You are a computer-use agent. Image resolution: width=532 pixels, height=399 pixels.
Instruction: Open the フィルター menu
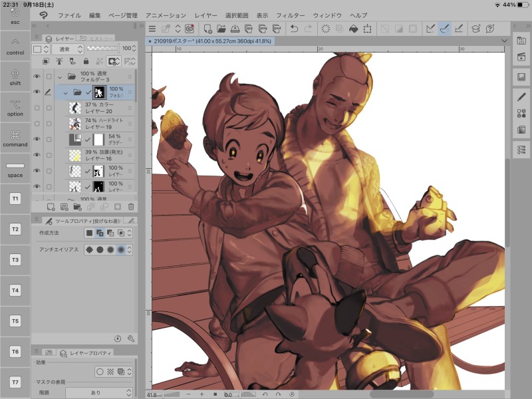tap(289, 15)
